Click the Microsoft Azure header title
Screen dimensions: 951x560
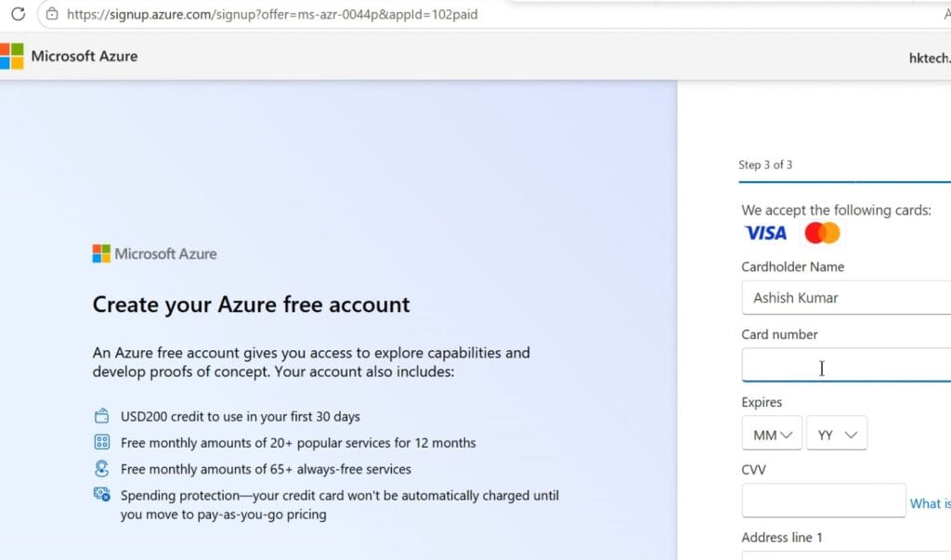coord(85,56)
